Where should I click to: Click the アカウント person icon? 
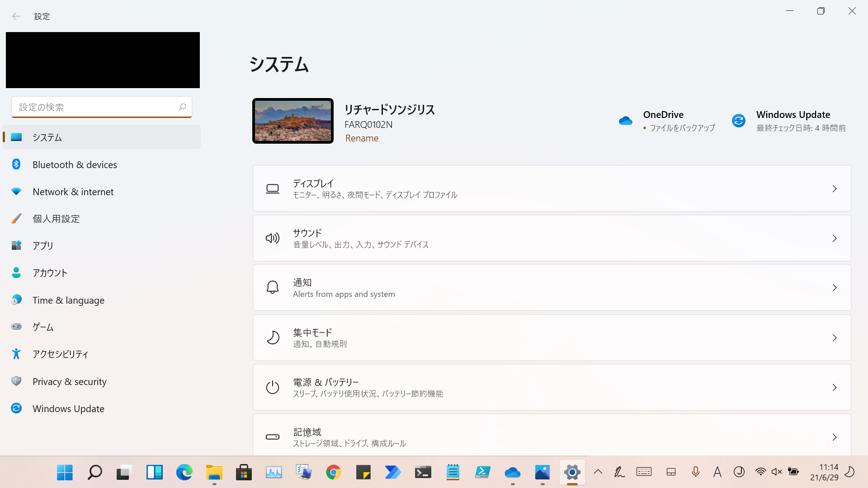pos(16,272)
